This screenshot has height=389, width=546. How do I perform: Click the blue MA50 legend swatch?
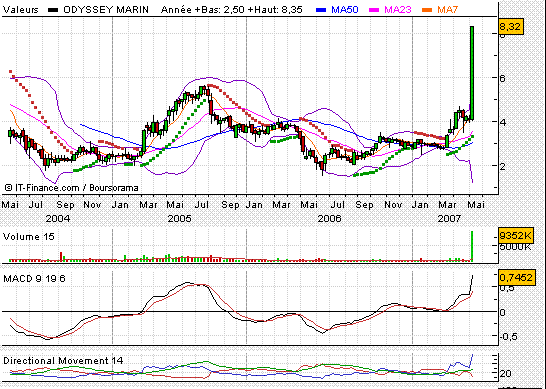(x=321, y=10)
